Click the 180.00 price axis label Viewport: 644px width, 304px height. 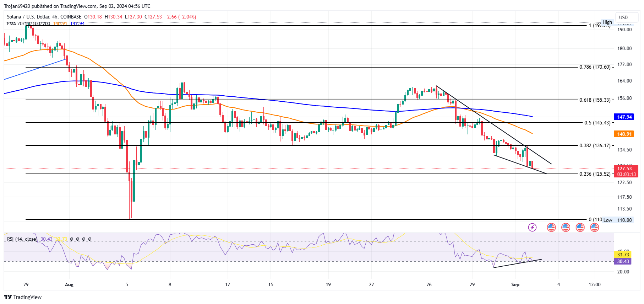pos(624,48)
